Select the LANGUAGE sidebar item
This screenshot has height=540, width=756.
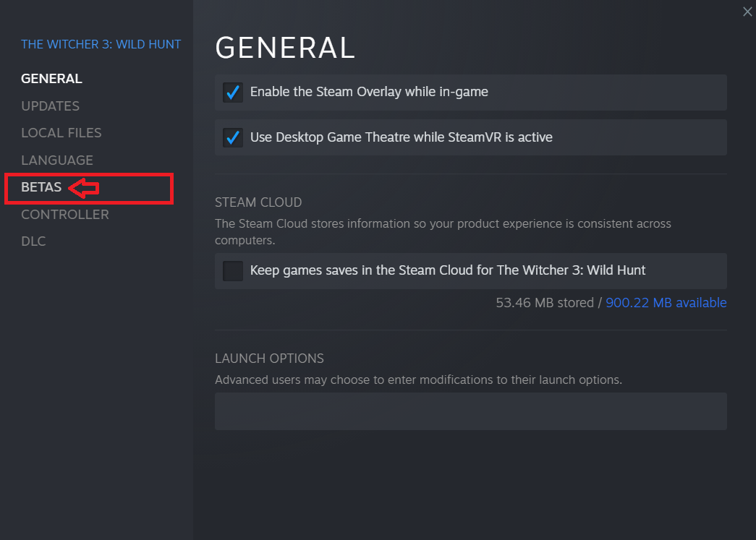tap(57, 160)
